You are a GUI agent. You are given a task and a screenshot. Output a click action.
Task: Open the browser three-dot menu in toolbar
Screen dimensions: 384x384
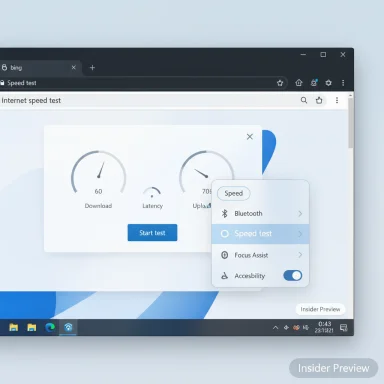point(343,83)
